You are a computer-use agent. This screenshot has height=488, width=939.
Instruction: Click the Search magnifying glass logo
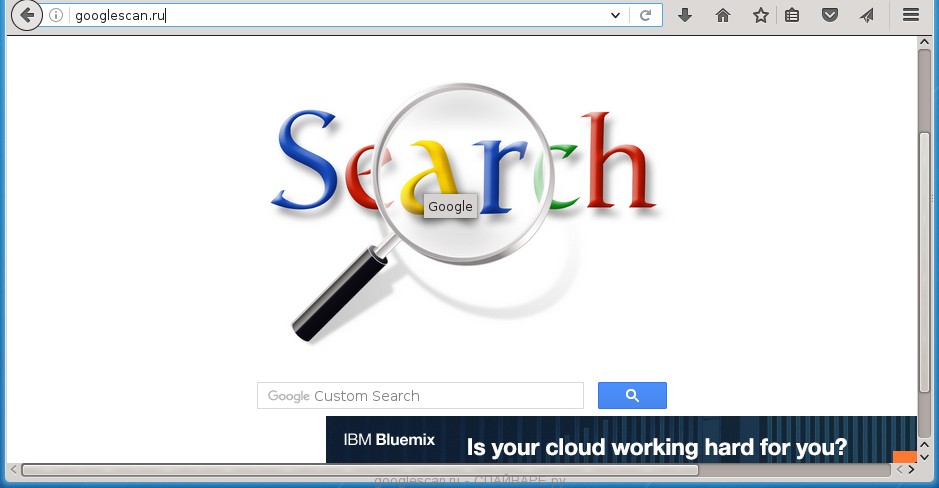point(465,200)
